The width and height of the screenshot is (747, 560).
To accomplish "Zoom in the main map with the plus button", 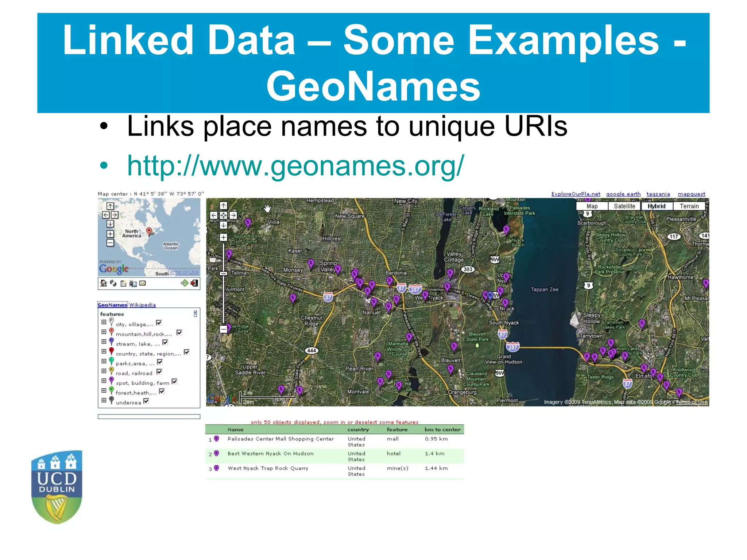I will click(x=224, y=238).
